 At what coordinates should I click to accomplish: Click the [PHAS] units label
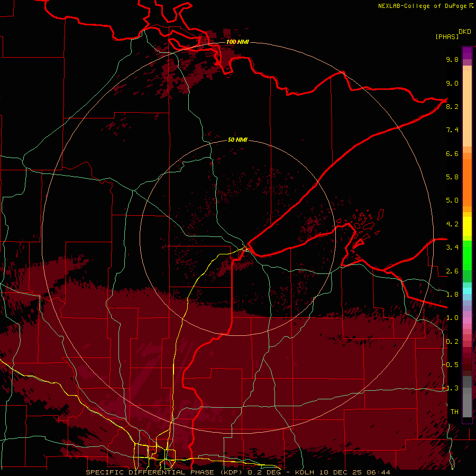point(446,37)
